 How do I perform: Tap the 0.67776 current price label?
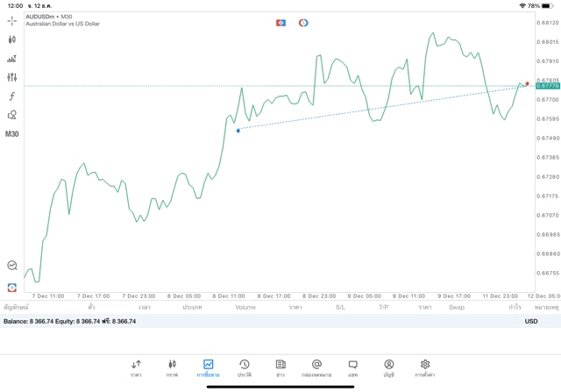548,86
